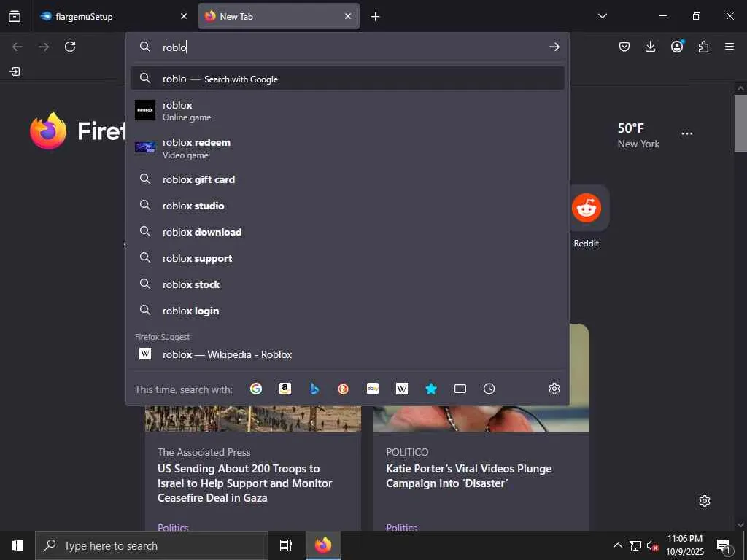Click the 50°F New York weather widget
Viewport: 747px width, 560px height.
click(638, 135)
